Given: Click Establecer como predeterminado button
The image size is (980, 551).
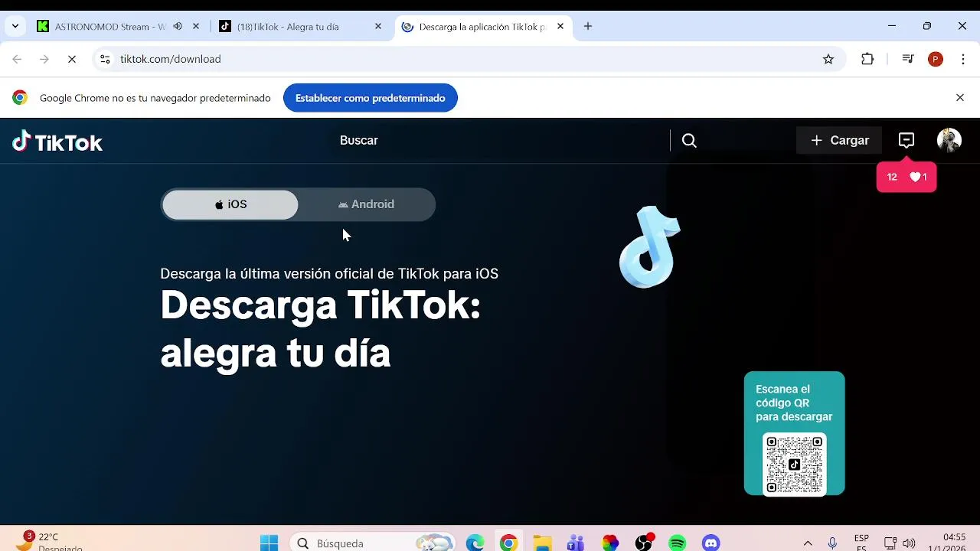Looking at the screenshot, I should pos(371,98).
